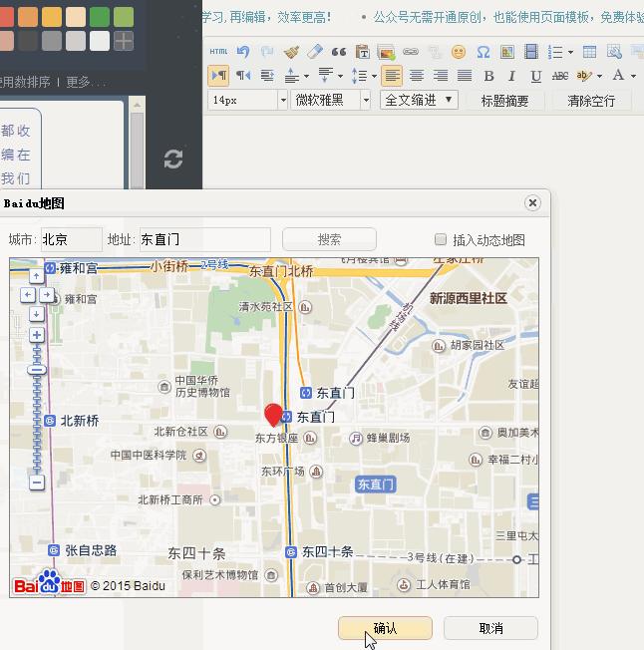Open ordered list style dropdown arrow
The width and height of the screenshot is (644, 650).
570,52
